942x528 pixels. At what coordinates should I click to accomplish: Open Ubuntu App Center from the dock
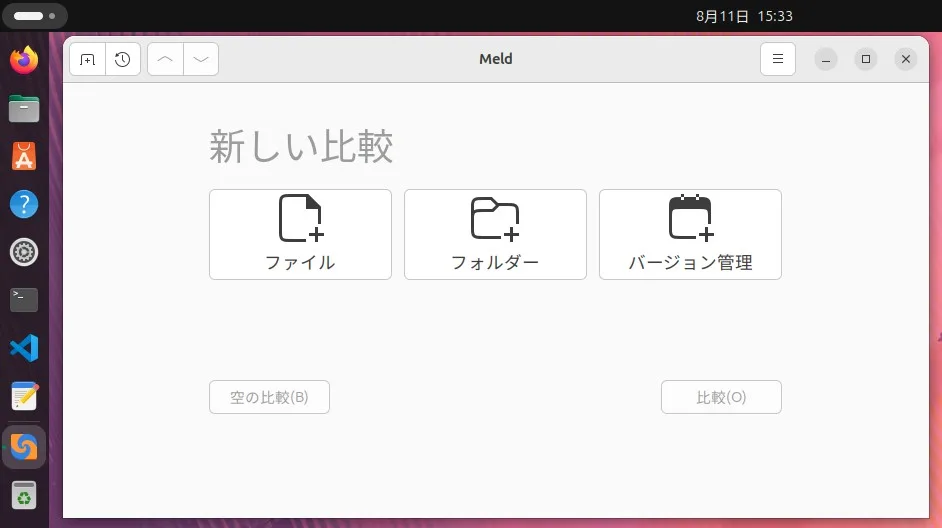24,157
